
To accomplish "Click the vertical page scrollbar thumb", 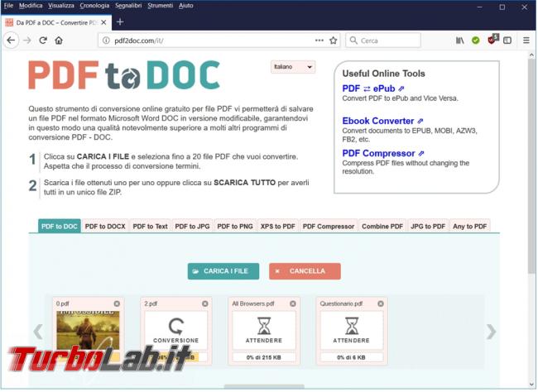I will pyautogui.click(x=531, y=165).
